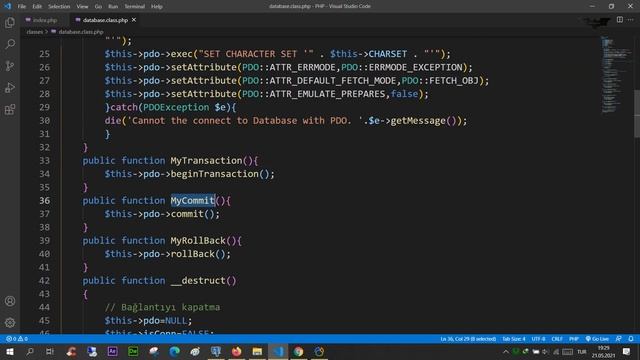This screenshot has width=640, height=360.
Task: Go to line via Ln 36, Col 29
Action: [x=468, y=339]
